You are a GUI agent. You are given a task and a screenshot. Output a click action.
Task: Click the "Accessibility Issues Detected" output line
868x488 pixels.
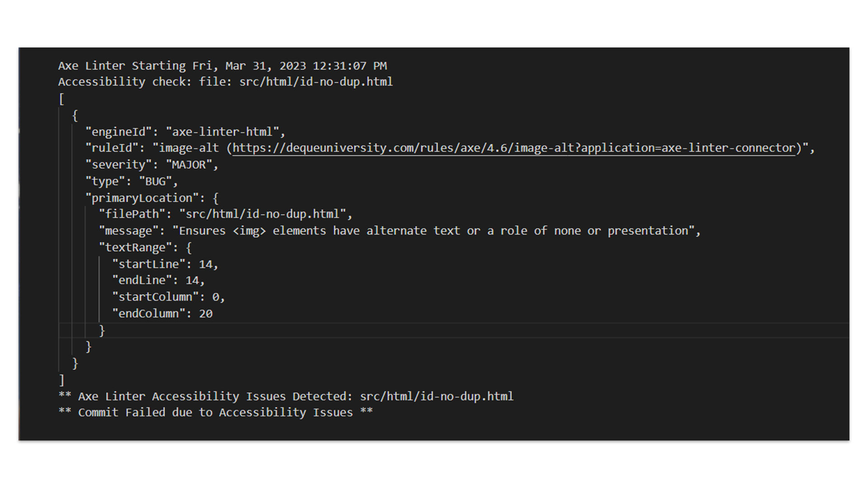point(286,397)
